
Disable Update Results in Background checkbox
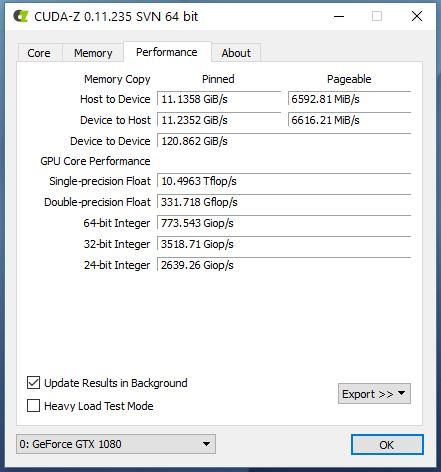[33, 383]
